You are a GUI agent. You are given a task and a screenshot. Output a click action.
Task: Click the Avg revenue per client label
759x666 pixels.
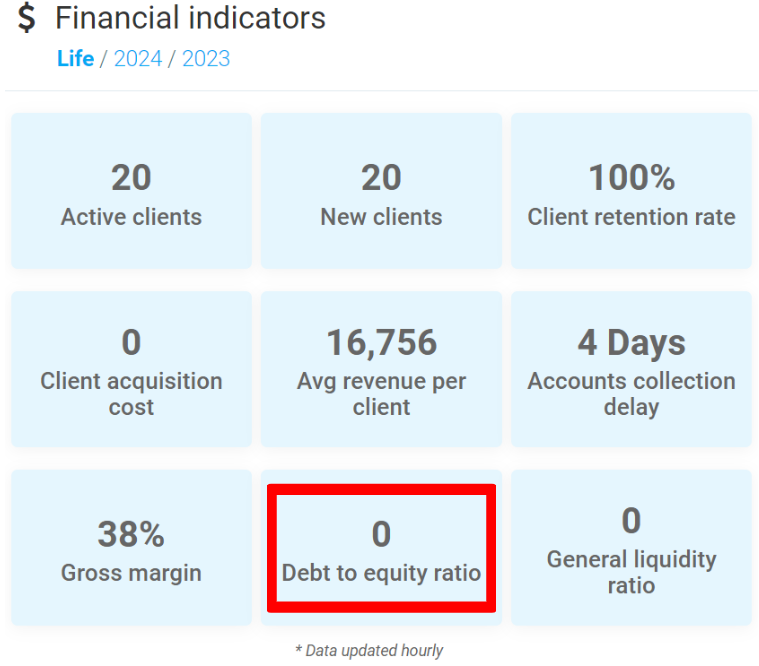[x=381, y=394]
